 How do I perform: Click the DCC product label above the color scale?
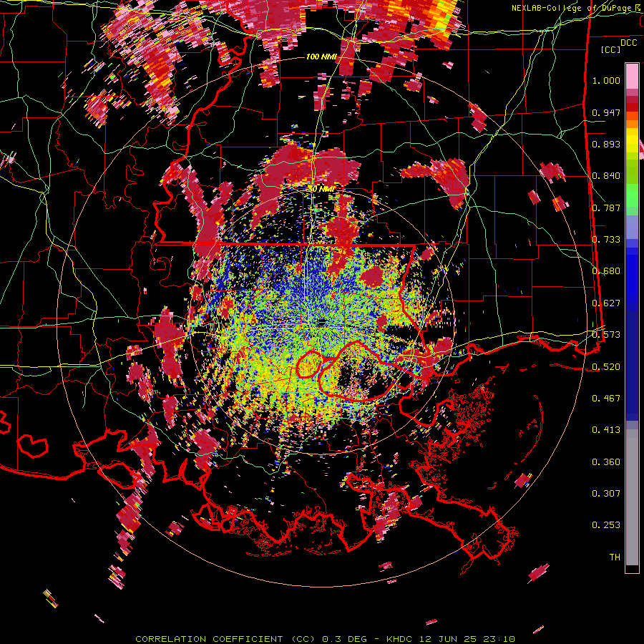628,43
